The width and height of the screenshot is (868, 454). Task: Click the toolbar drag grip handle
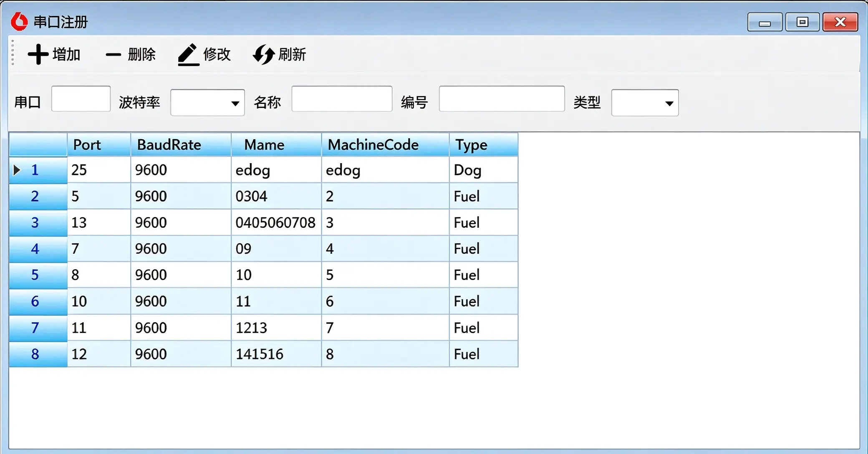(13, 53)
